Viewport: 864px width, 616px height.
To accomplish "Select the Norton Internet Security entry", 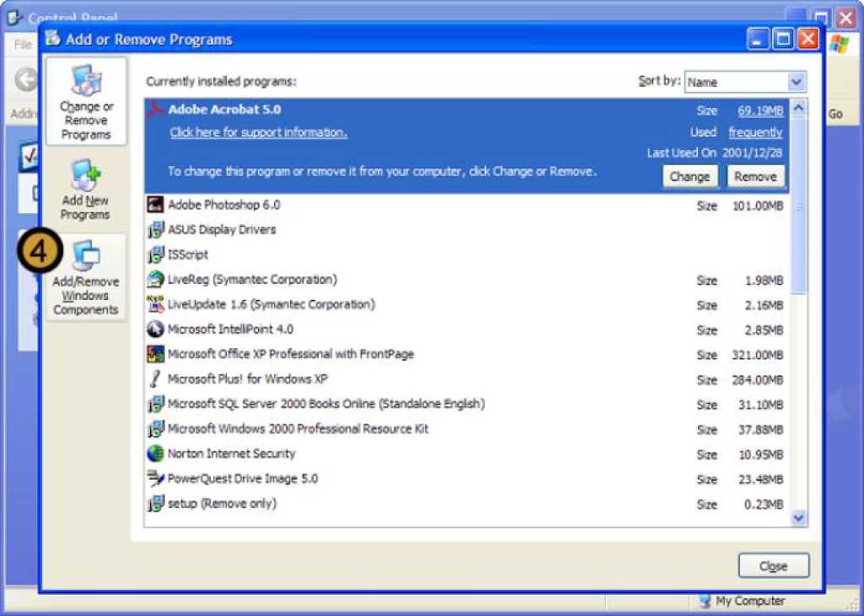I will point(467,453).
